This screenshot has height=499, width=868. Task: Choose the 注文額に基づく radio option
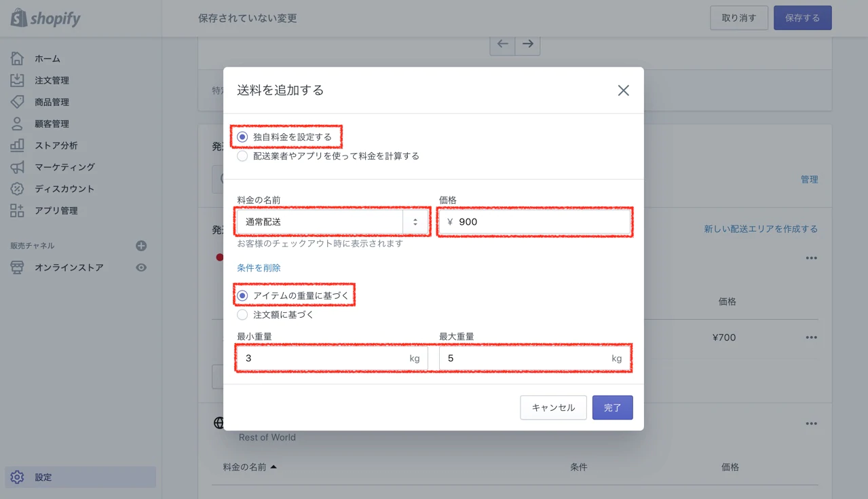pyautogui.click(x=242, y=315)
